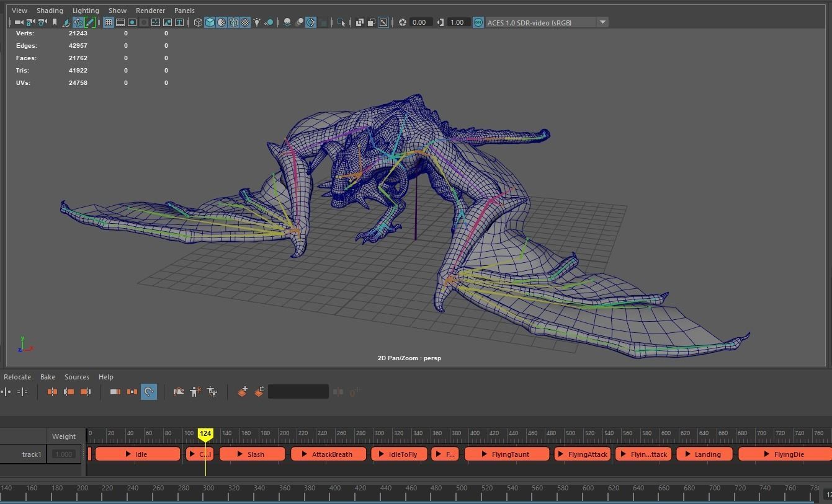Toggle Safe Action icon
This screenshot has height=504, width=832.
(x=168, y=22)
